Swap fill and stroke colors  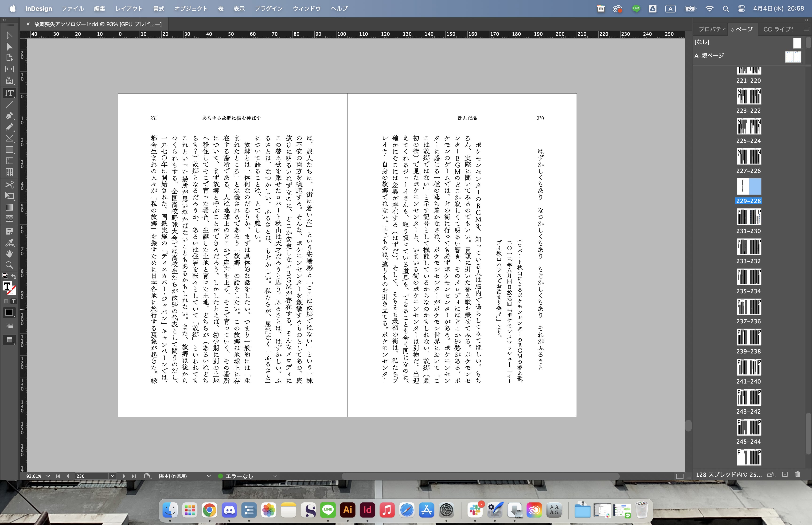(x=14, y=276)
